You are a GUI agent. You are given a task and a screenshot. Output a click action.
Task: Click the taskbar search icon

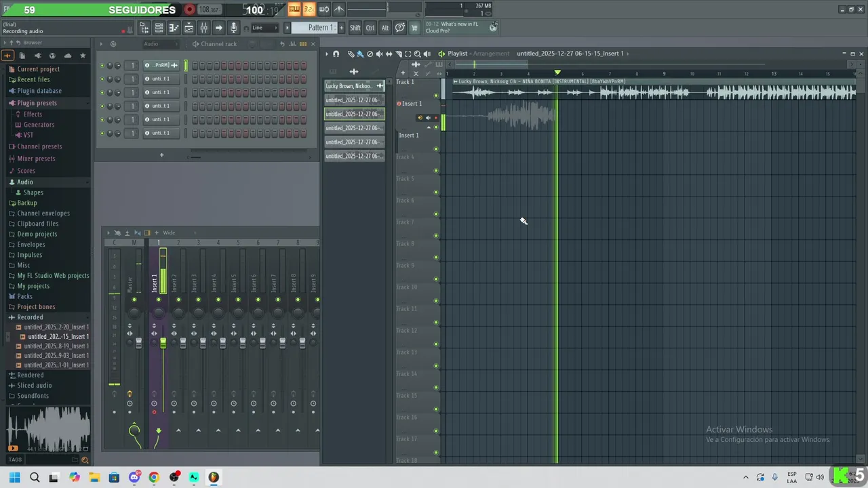click(35, 477)
